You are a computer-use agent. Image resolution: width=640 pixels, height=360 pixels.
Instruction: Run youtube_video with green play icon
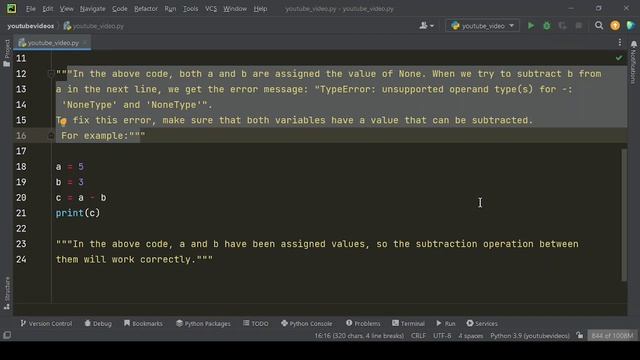pyautogui.click(x=531, y=26)
